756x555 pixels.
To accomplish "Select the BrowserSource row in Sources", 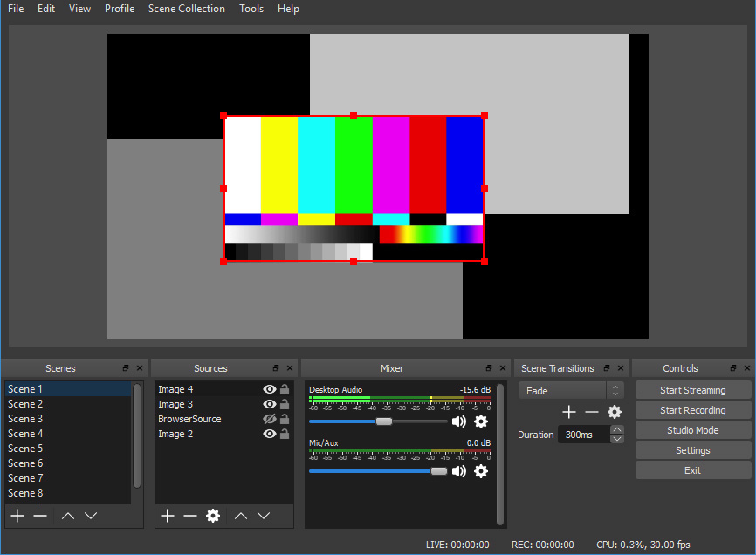I will coord(224,419).
